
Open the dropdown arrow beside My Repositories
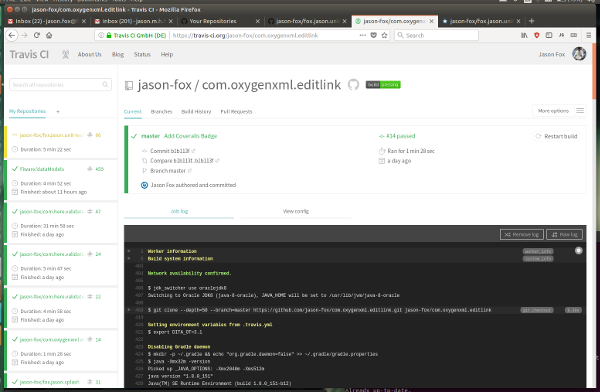(58, 112)
